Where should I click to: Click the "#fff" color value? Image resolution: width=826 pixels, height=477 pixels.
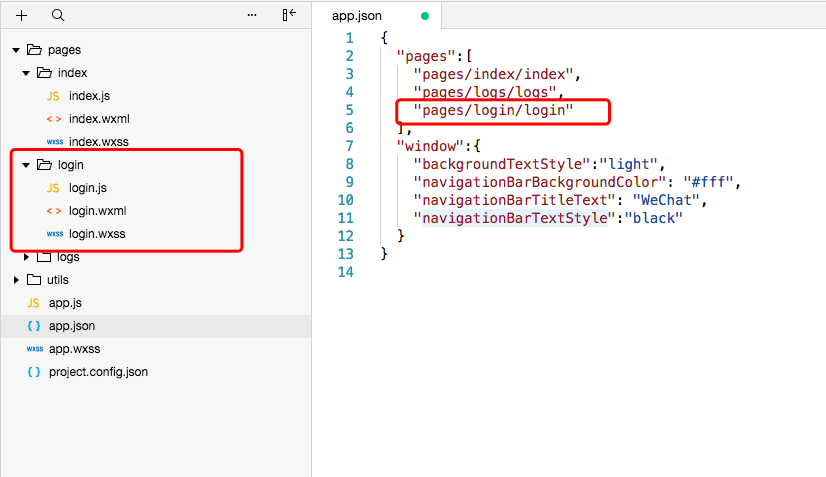(x=709, y=182)
